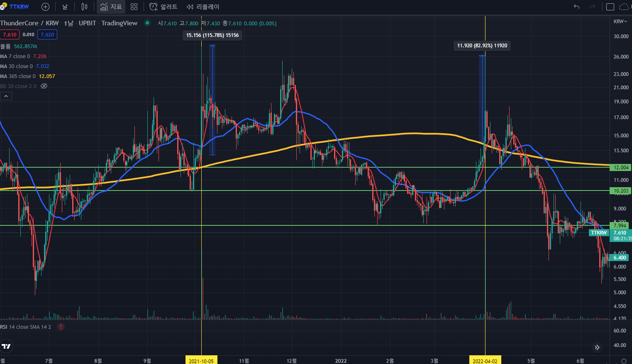The height and width of the screenshot is (364, 632).
Task: Click the BB 30 close 2 legend text
Action: click(18, 86)
